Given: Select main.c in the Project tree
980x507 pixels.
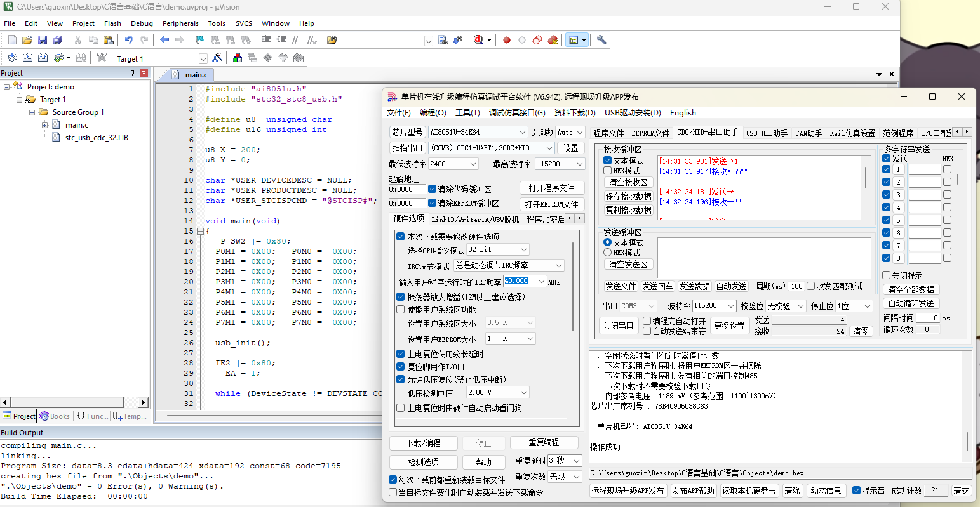Looking at the screenshot, I should (x=77, y=125).
